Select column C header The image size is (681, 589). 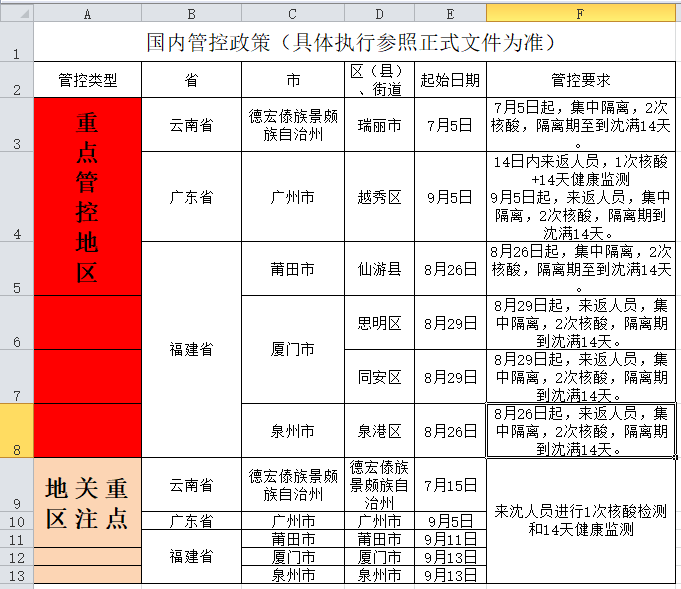pyautogui.click(x=293, y=13)
